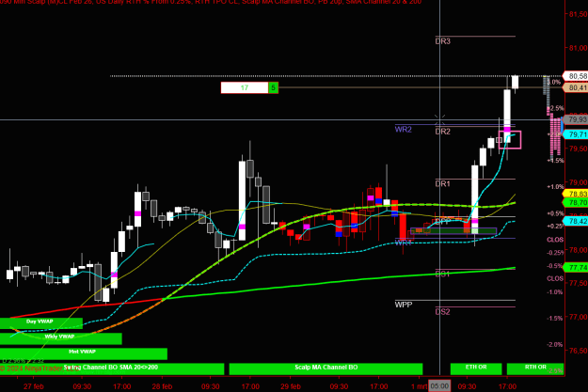The image size is (588, 392).
Task: Click the 79,00 price axis label
Action: (579, 182)
